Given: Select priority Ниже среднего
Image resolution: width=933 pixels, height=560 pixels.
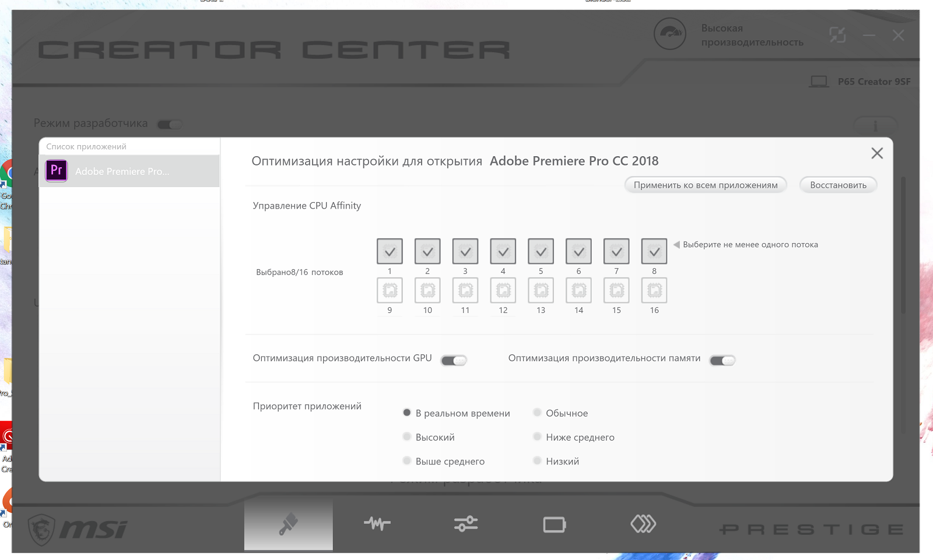Looking at the screenshot, I should (537, 436).
